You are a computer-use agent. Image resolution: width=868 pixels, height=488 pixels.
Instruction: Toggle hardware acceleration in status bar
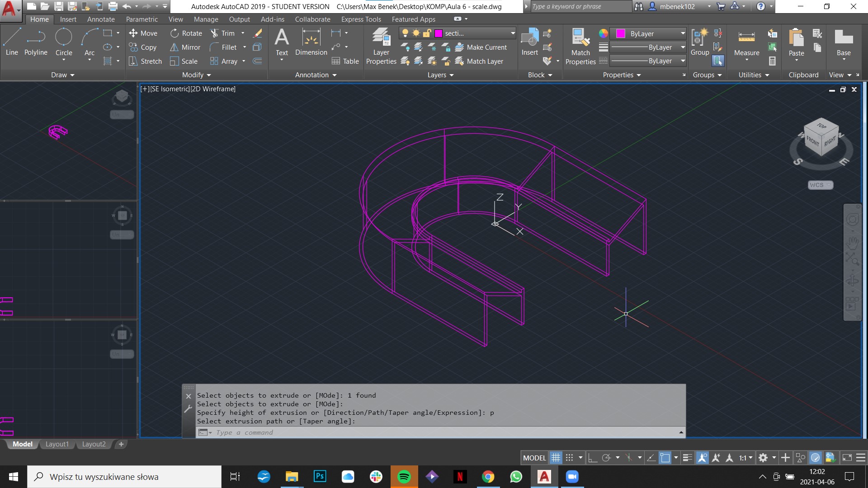click(x=815, y=458)
